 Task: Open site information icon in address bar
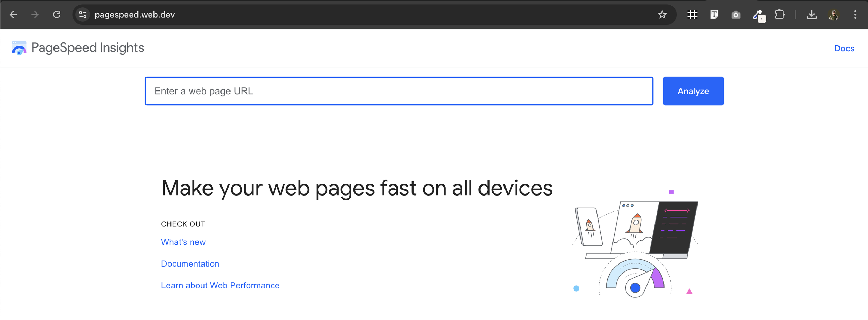click(83, 15)
